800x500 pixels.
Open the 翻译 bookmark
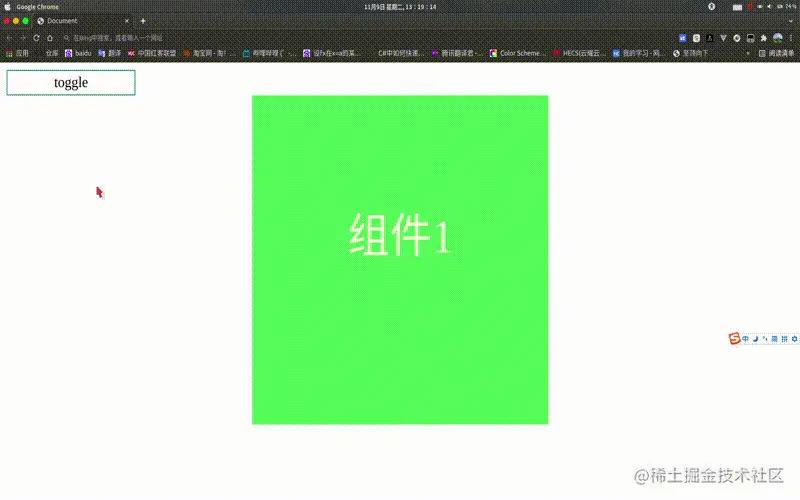110,53
